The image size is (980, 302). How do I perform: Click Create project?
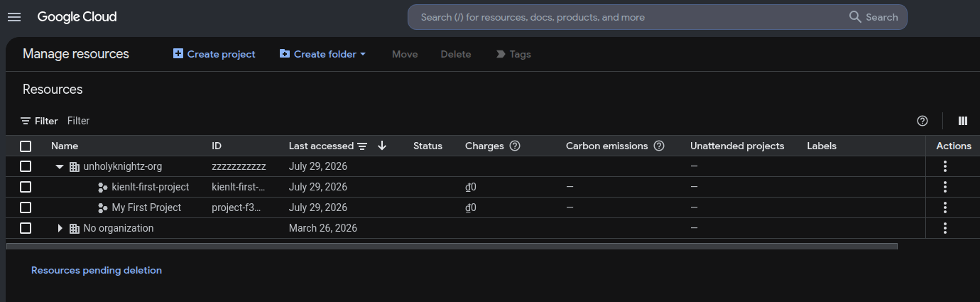tap(214, 54)
